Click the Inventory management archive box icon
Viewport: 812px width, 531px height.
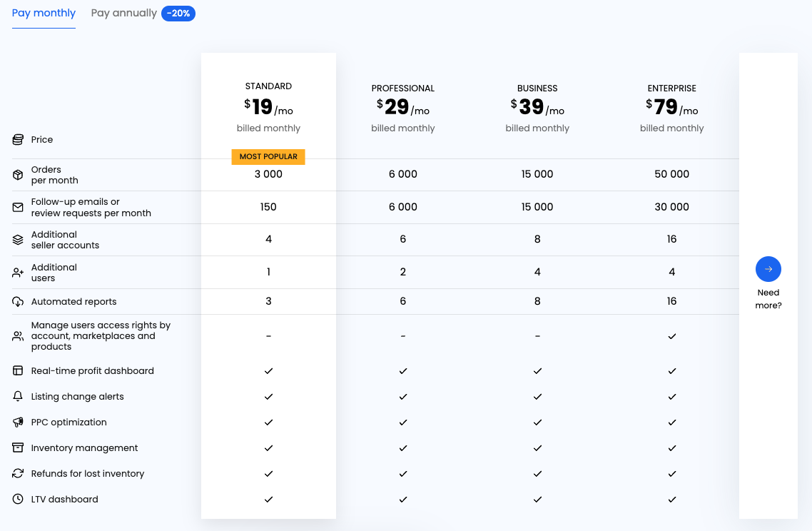[18, 448]
